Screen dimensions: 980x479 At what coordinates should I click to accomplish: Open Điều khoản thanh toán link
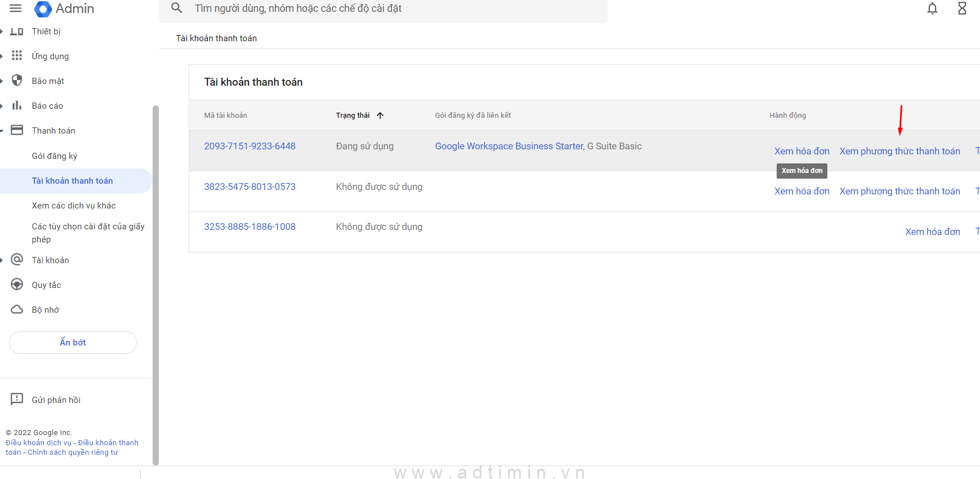coord(108,443)
